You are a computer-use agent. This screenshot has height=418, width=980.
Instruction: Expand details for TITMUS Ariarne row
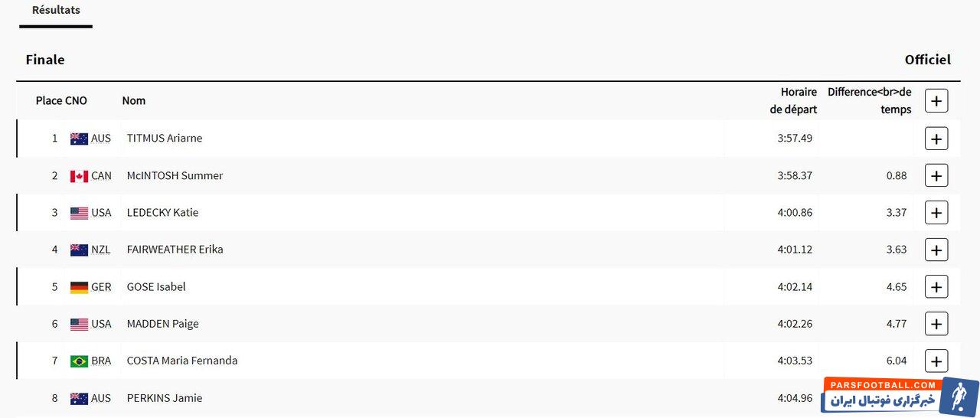936,139
